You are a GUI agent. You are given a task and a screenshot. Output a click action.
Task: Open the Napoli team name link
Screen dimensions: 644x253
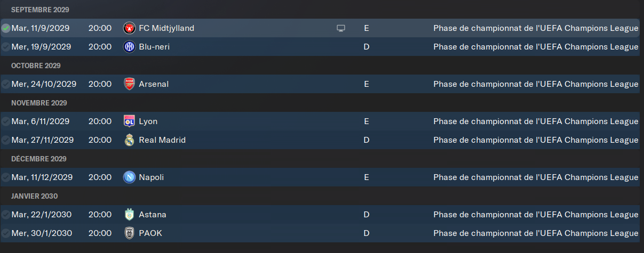pos(151,177)
